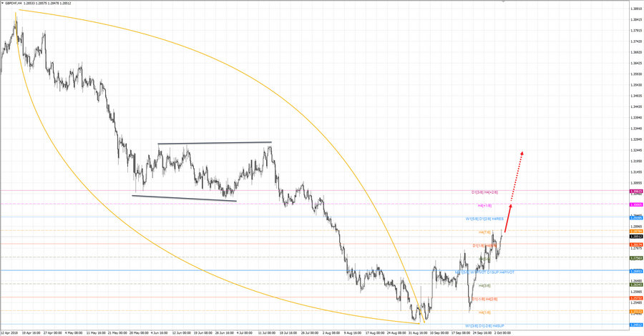Viewport: 644px width, 336px height.
Task: Select the 'D1[3/8] H4[+2/8]' level label
Action: pos(484,192)
